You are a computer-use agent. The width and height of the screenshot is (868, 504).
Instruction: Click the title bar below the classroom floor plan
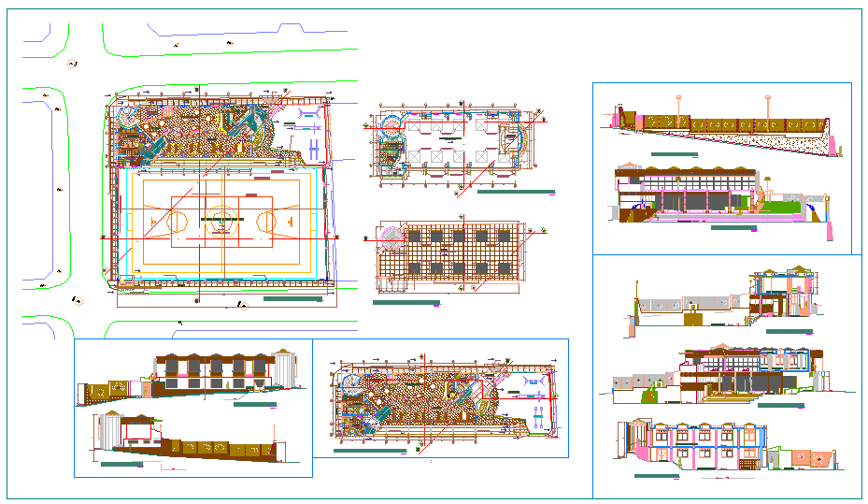click(514, 192)
